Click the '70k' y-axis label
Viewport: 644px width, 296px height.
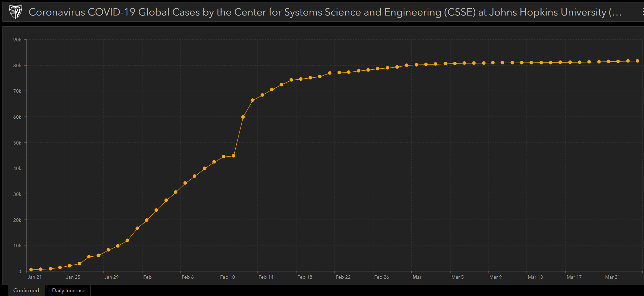pos(17,91)
